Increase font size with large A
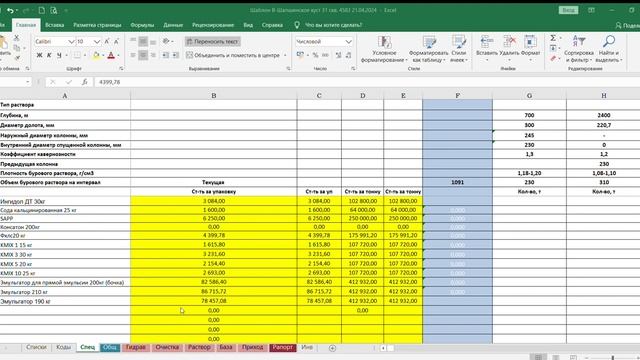 [x=107, y=42]
